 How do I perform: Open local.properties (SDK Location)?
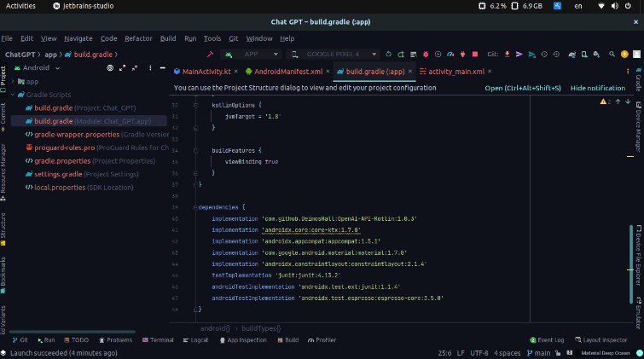click(x=79, y=188)
